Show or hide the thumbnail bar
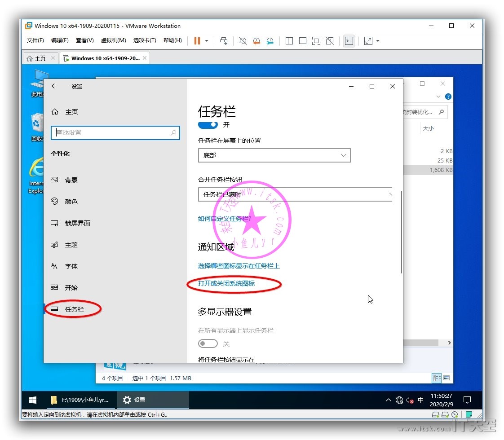504x440 pixels. (x=303, y=41)
